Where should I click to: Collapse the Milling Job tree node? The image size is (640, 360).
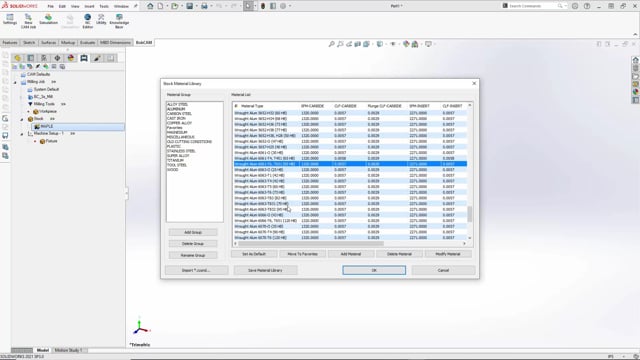pyautogui.click(x=16, y=82)
